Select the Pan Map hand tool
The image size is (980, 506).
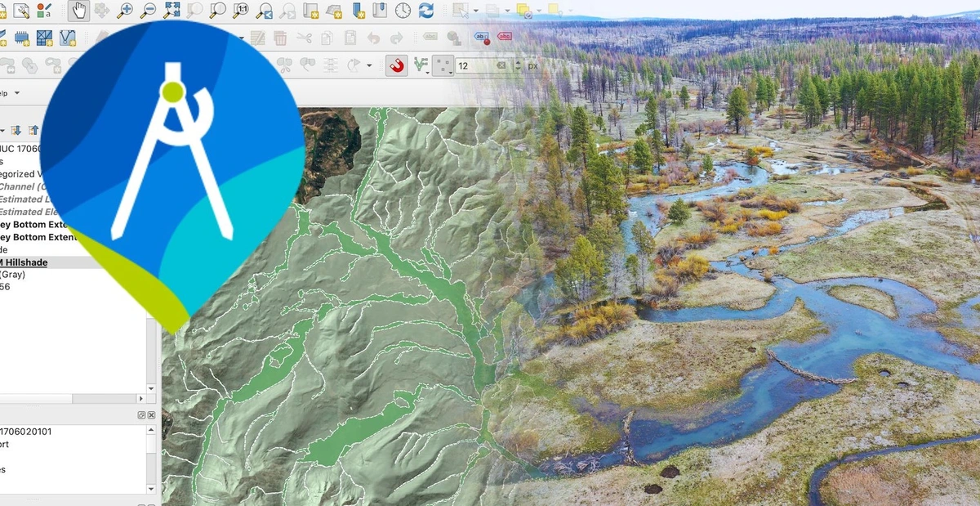point(78,11)
